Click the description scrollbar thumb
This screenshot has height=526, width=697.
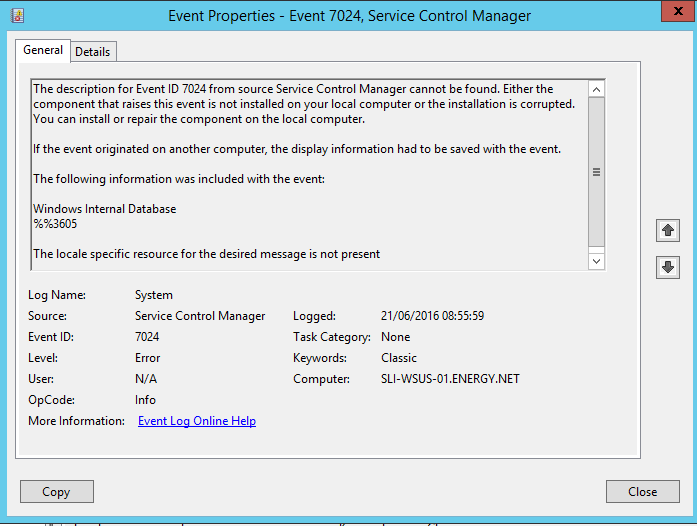point(596,172)
